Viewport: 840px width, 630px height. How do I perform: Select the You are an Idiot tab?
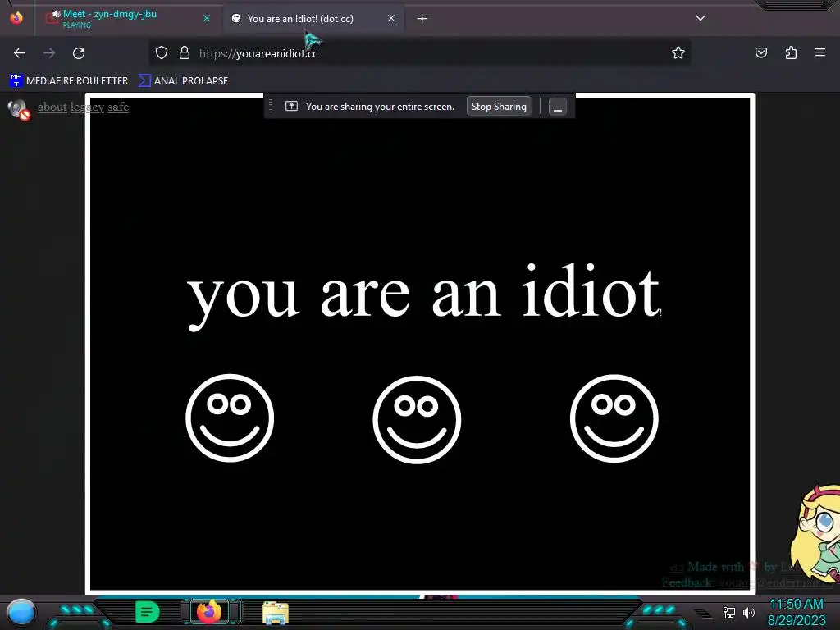tap(313, 19)
